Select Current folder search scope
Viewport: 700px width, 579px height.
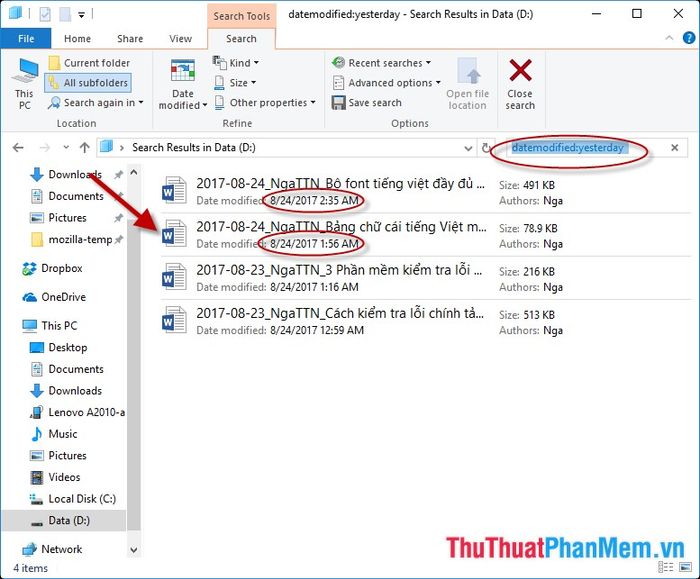click(x=89, y=63)
